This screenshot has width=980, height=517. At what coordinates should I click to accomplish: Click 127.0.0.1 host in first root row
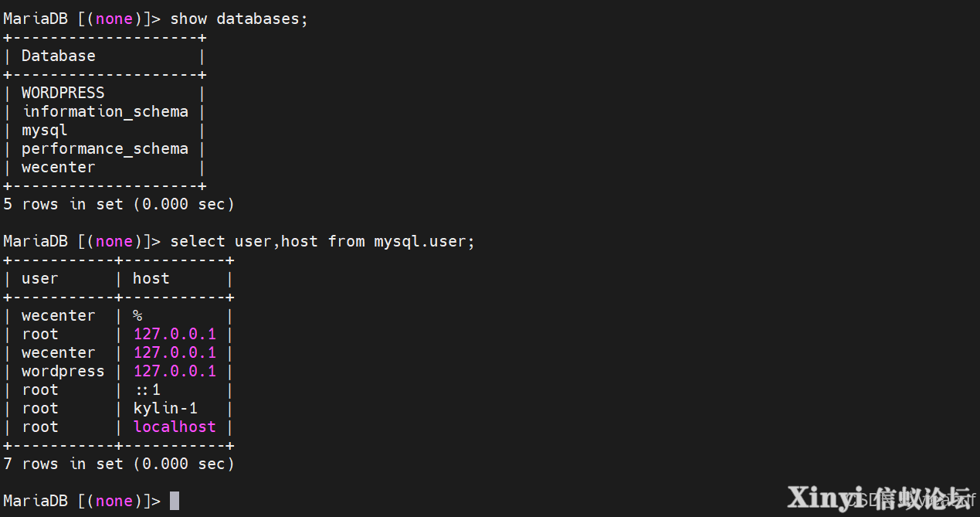[x=175, y=334]
